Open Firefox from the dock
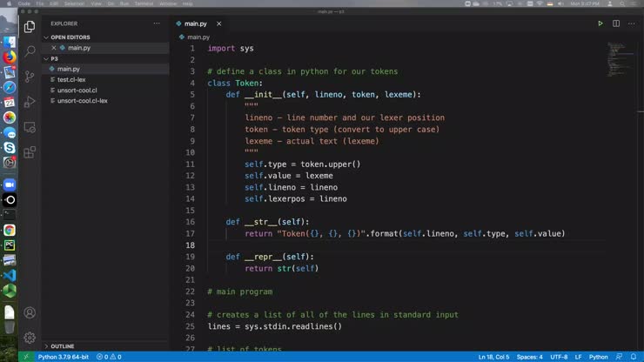This screenshot has width=644, height=362. click(10, 57)
